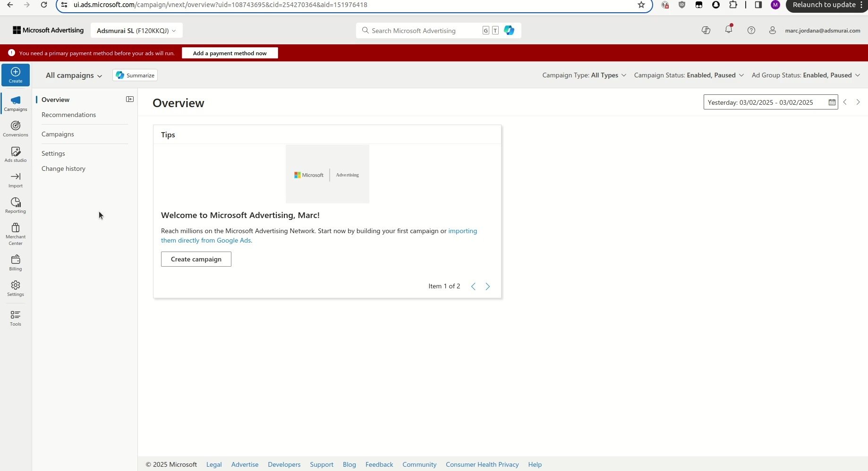868x471 pixels.
Task: Switch account via Adsmurai SL dropdown
Action: 136,31
